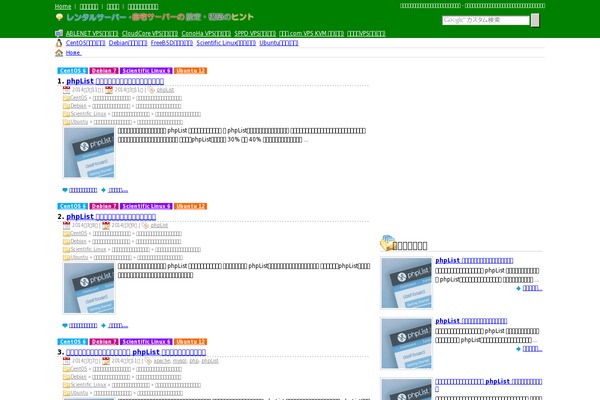This screenshot has height=400, width=600.
Task: Open the Scientific Linux folder link under article 2
Action: (88, 250)
